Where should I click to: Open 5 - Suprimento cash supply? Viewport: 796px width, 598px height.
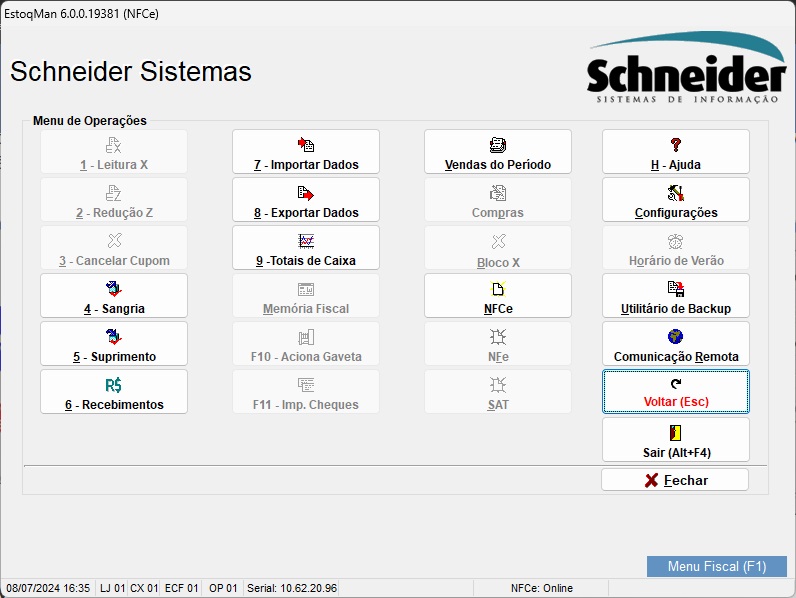click(114, 344)
